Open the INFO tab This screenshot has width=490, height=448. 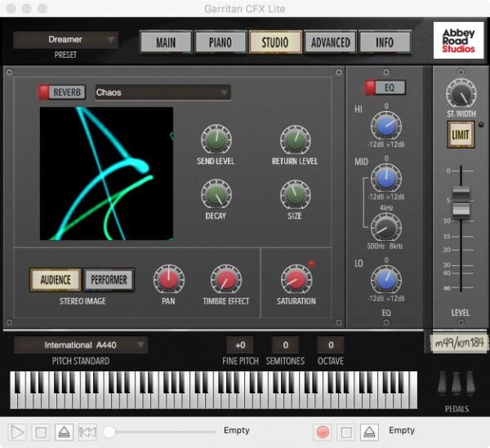(385, 42)
